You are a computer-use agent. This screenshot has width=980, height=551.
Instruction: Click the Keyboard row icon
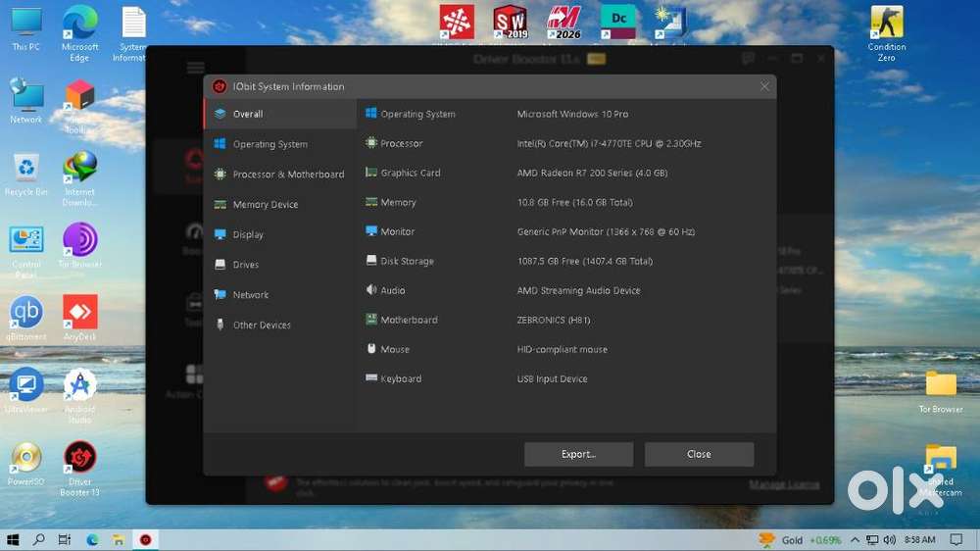[370, 377]
